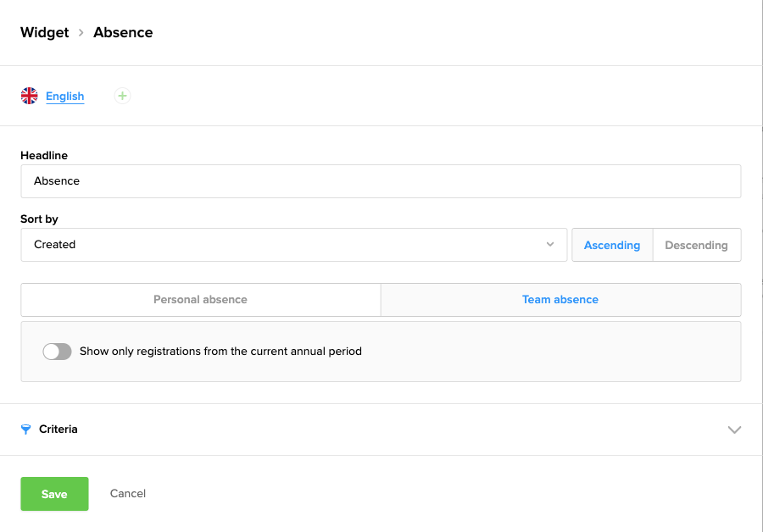Collapse or expand Criteria via its disclosure chevron
The image size is (763, 532).
pos(734,429)
